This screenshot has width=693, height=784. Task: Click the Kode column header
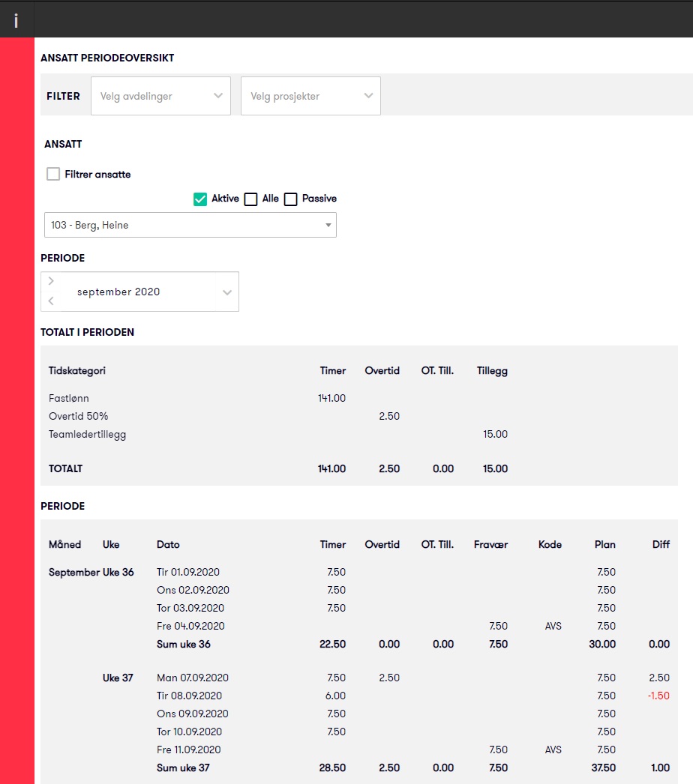coord(550,544)
